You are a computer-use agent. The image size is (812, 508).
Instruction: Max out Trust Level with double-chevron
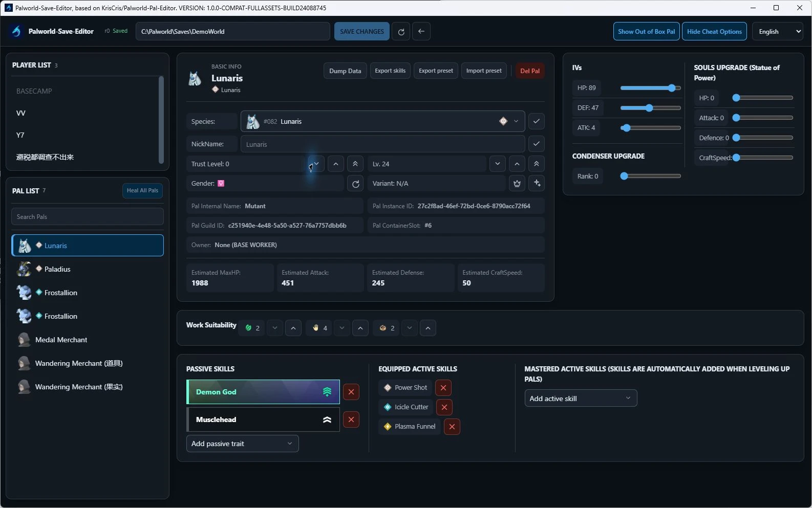pyautogui.click(x=355, y=164)
